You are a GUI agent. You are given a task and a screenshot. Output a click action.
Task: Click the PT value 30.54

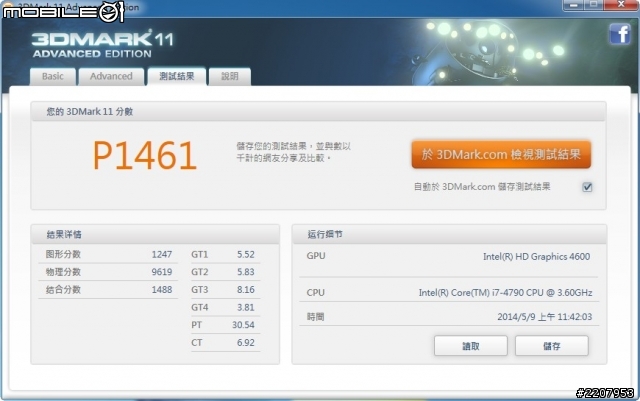(x=243, y=325)
